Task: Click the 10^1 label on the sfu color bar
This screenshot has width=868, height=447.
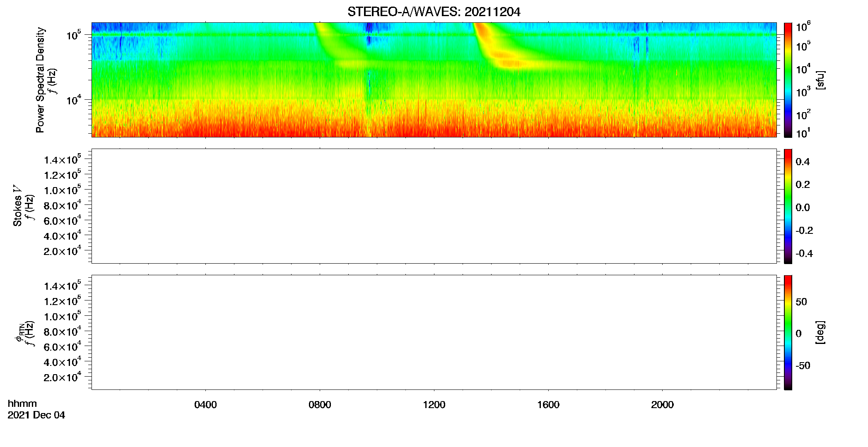Action: tap(803, 133)
